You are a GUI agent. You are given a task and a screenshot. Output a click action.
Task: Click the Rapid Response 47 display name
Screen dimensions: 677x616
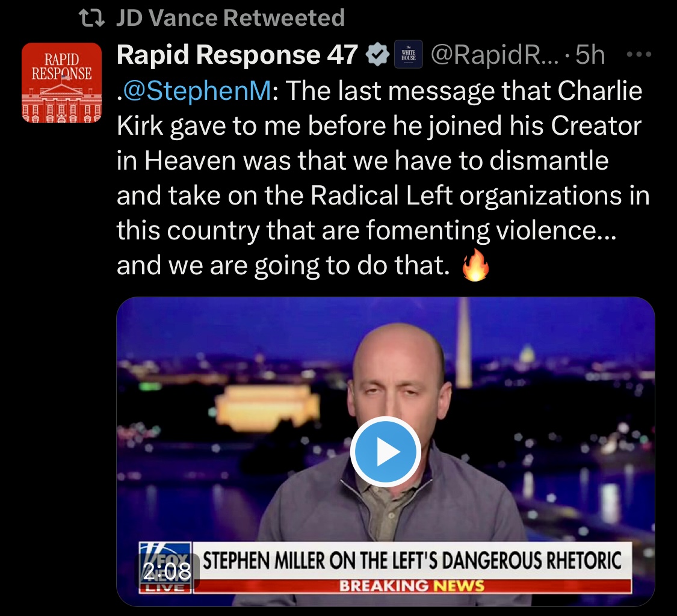click(237, 55)
